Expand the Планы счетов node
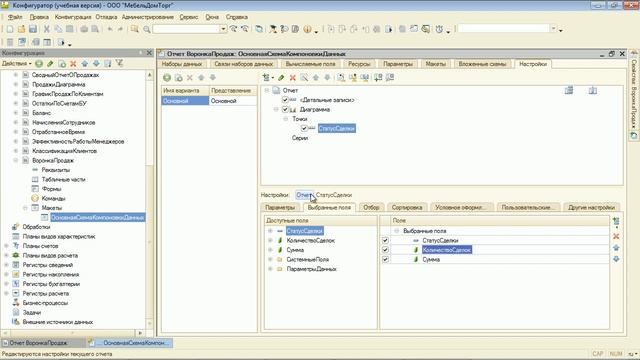640x360 pixels. tap(6, 246)
